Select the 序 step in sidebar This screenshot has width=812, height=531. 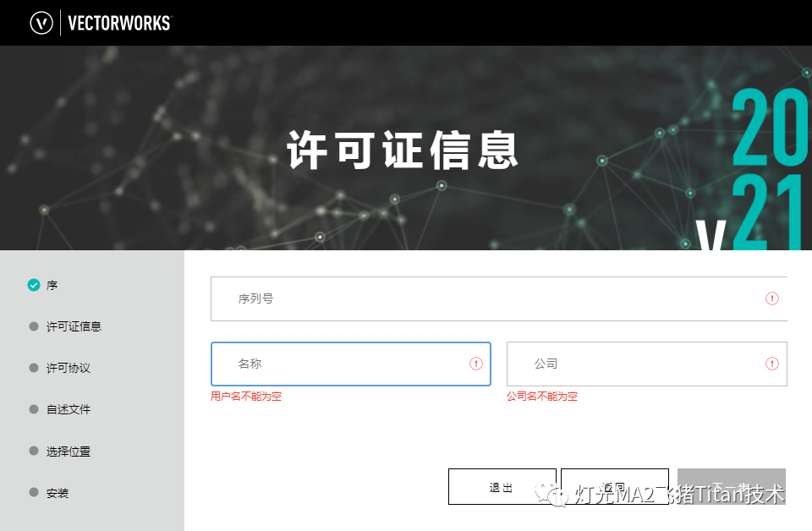(52, 285)
